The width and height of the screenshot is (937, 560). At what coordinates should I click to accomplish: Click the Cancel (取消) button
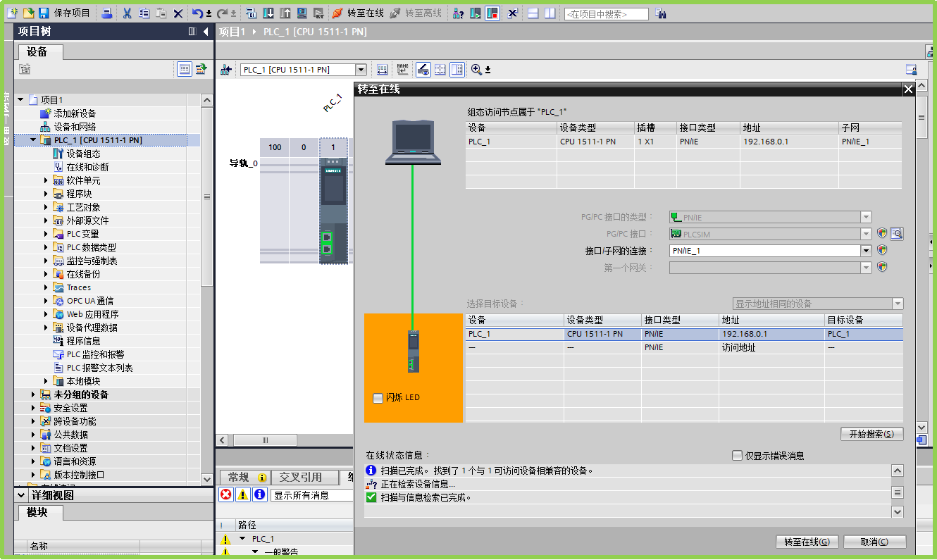(874, 542)
